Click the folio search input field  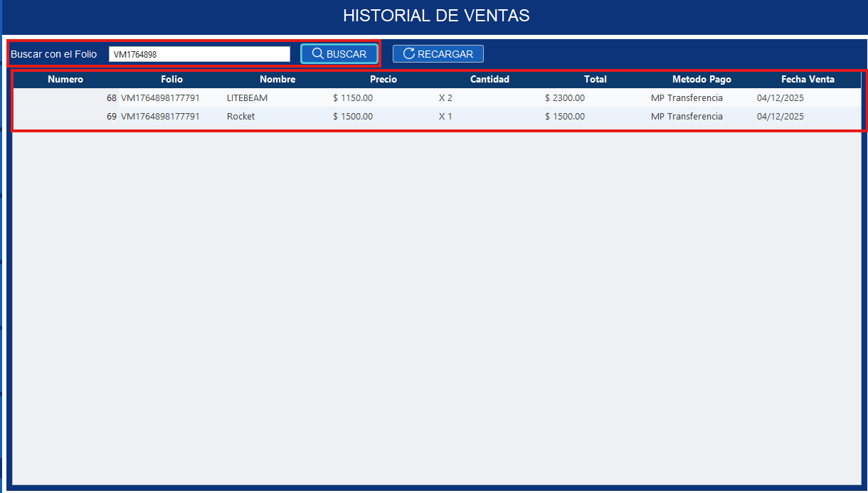(199, 53)
